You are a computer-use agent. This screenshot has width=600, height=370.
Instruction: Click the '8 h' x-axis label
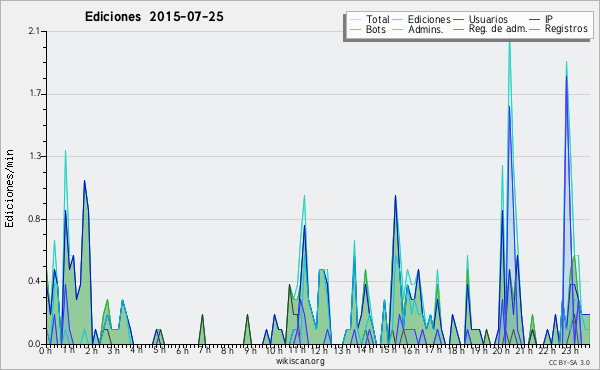pos(227,350)
